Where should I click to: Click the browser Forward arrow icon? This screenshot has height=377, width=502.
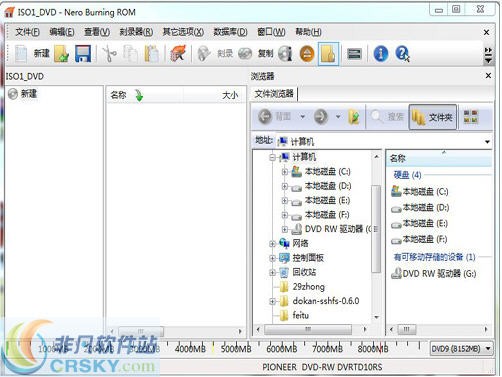[321, 116]
